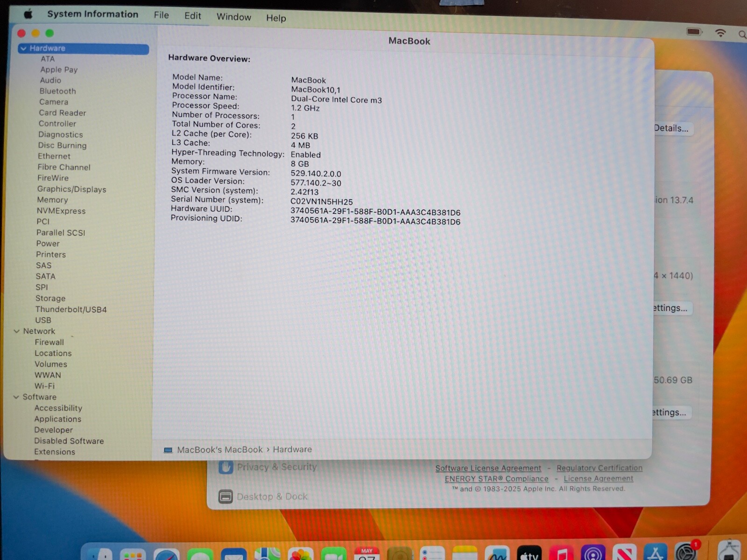747x560 pixels.
Task: Open the Edit menu
Action: coord(193,16)
